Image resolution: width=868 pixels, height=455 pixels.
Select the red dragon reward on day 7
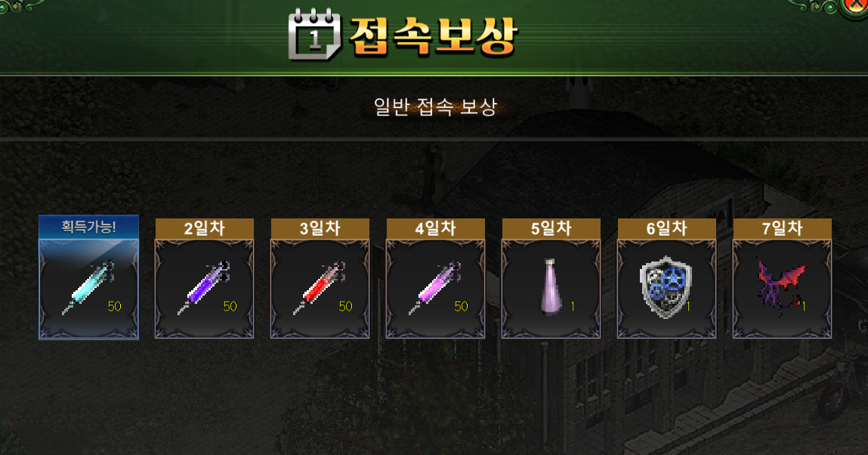pos(782,289)
